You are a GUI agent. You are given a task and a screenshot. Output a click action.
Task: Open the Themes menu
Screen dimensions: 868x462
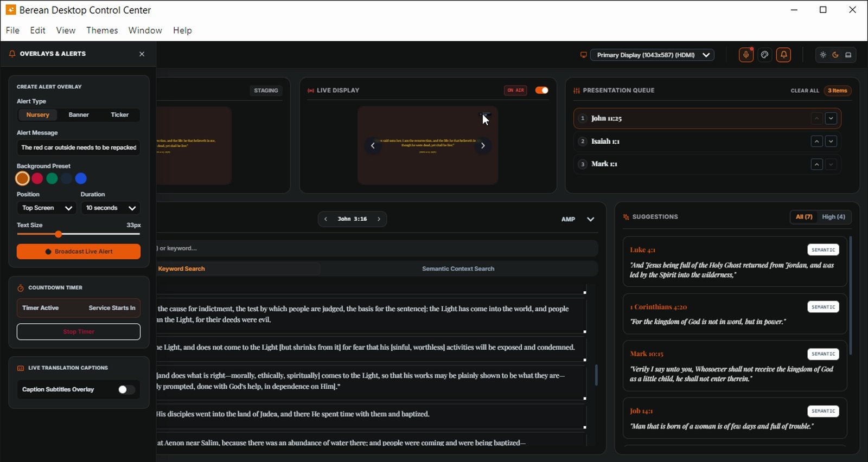pos(102,30)
